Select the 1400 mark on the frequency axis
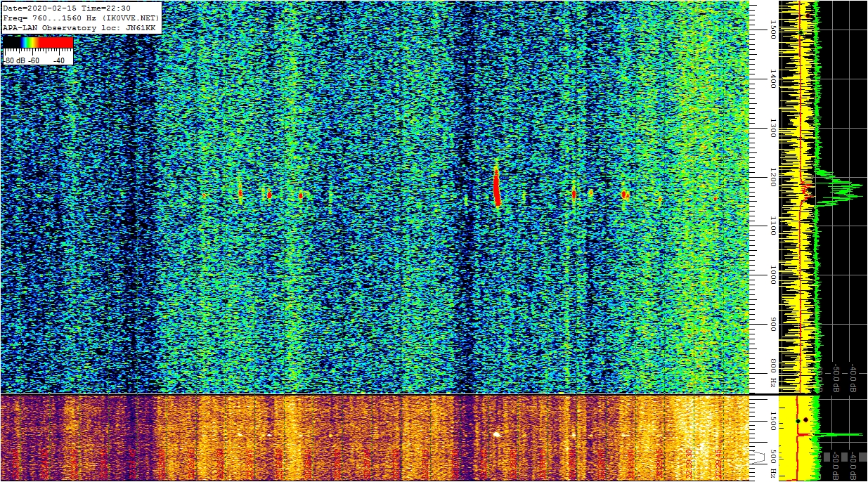 (773, 79)
